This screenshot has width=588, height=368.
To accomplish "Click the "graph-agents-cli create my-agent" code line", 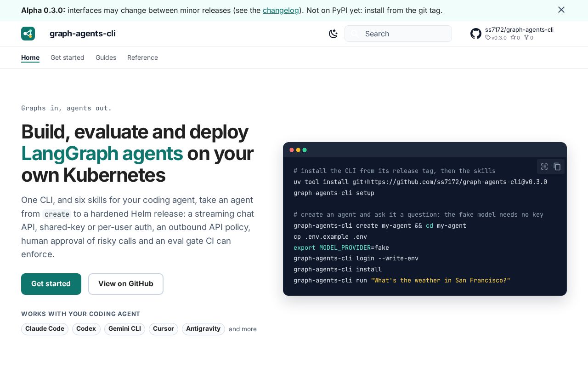I will 380,225.
